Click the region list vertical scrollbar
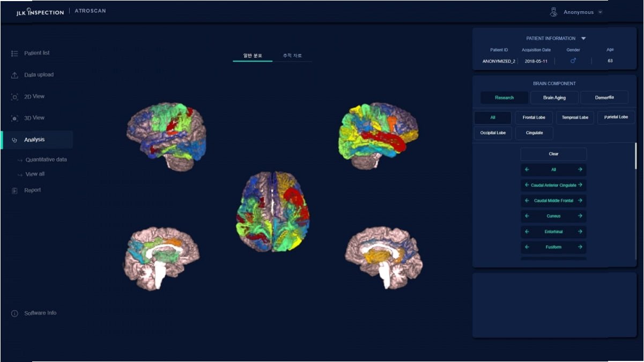 (635, 156)
